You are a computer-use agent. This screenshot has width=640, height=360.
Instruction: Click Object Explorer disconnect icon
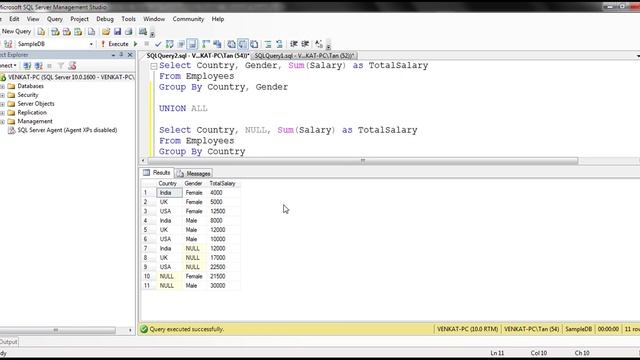(39, 66)
